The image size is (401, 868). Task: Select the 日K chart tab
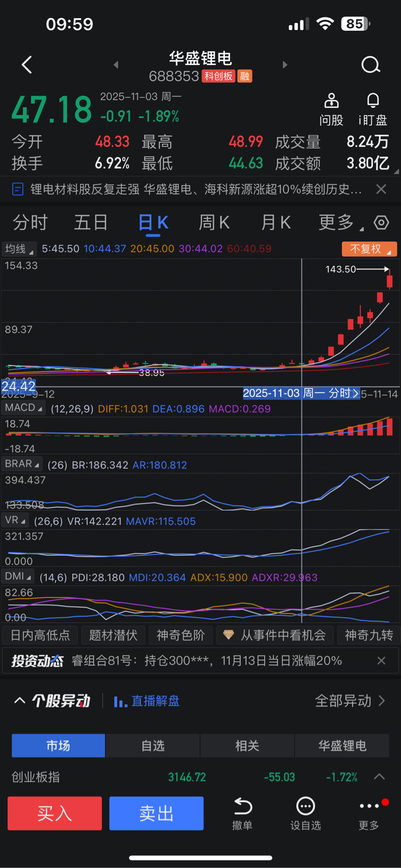tap(153, 223)
